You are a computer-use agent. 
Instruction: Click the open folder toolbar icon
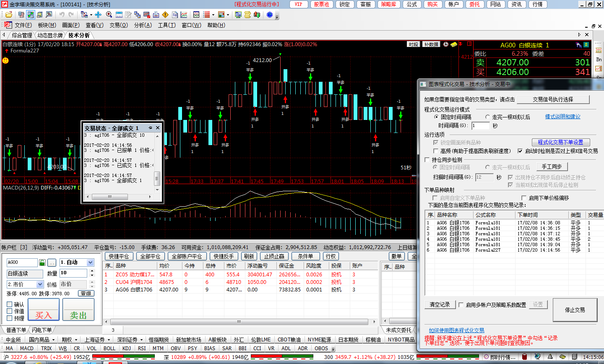[x=8, y=15]
